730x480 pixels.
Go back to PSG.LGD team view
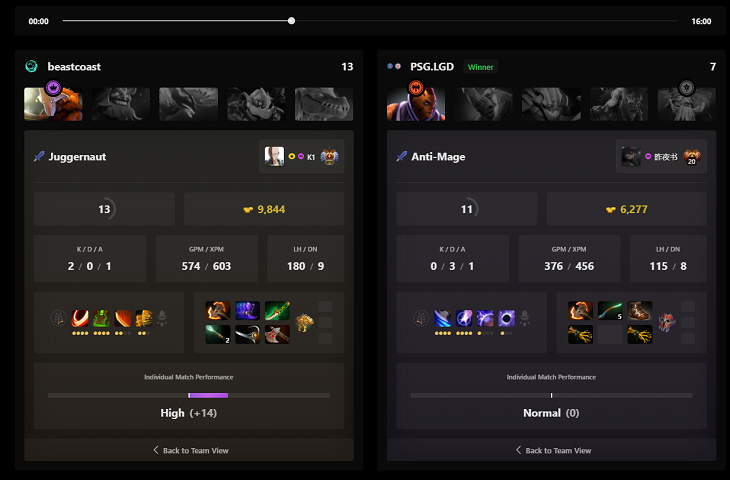tap(554, 450)
